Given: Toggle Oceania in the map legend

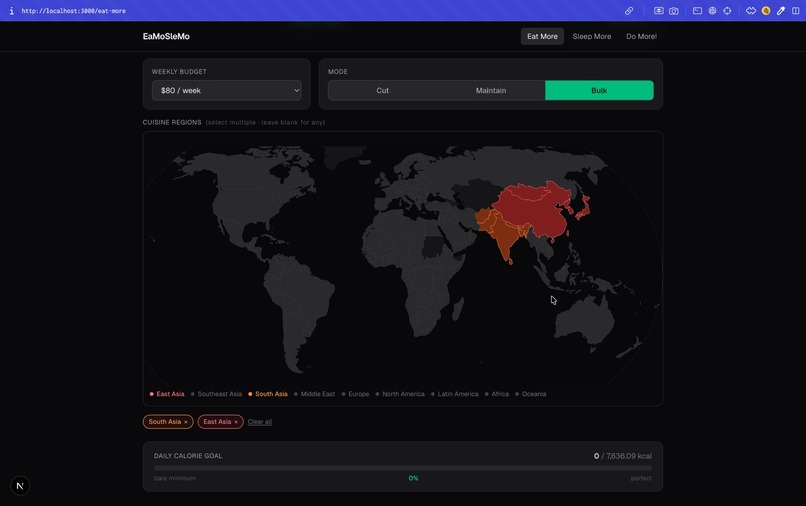Looking at the screenshot, I should 530,394.
